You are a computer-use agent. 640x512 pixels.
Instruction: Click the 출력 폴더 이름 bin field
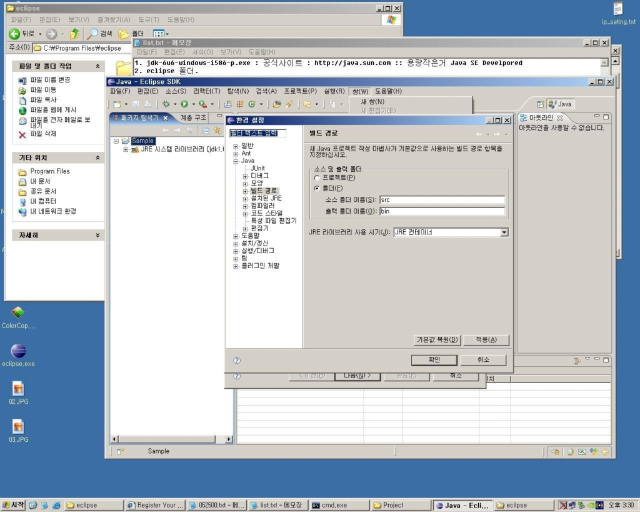coord(442,211)
